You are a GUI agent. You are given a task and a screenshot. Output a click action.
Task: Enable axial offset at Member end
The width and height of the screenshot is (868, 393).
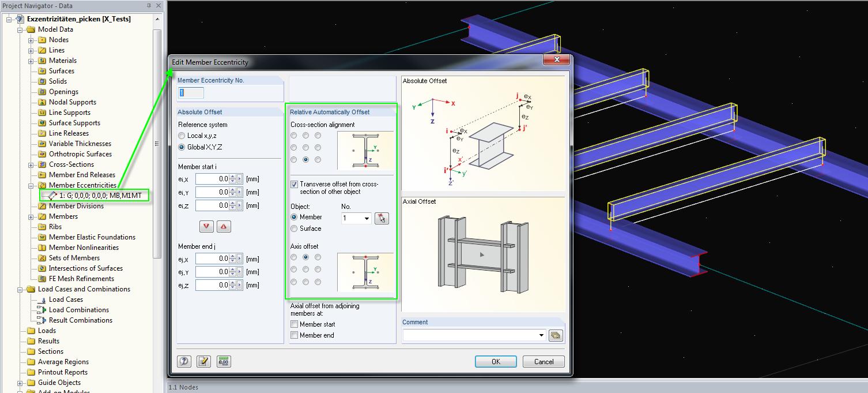click(x=295, y=335)
